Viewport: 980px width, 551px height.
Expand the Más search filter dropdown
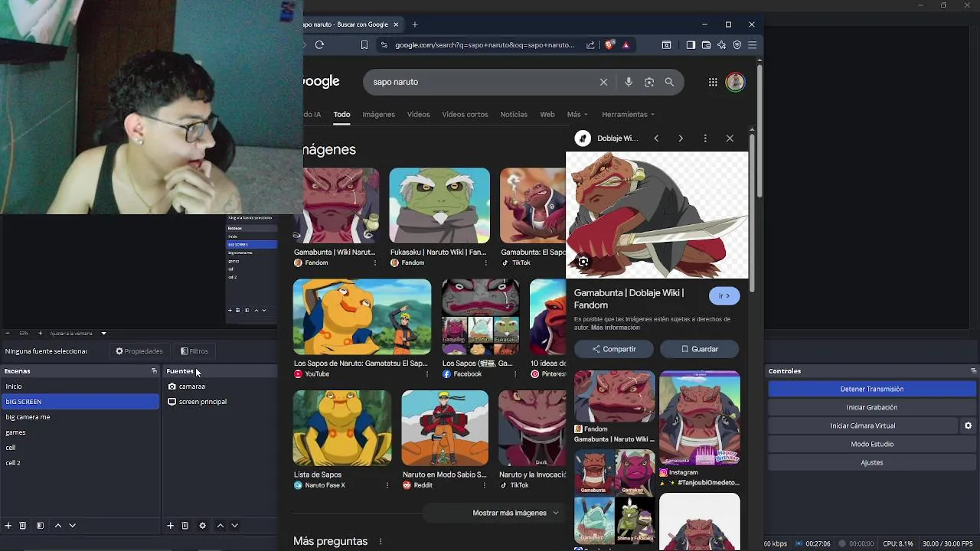click(577, 115)
